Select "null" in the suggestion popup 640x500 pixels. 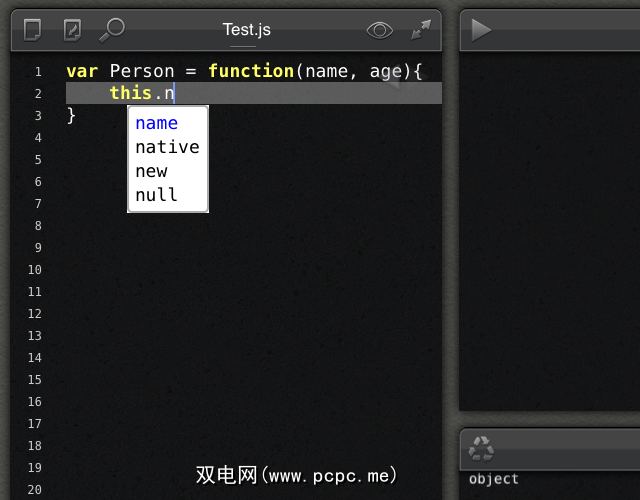tap(156, 195)
